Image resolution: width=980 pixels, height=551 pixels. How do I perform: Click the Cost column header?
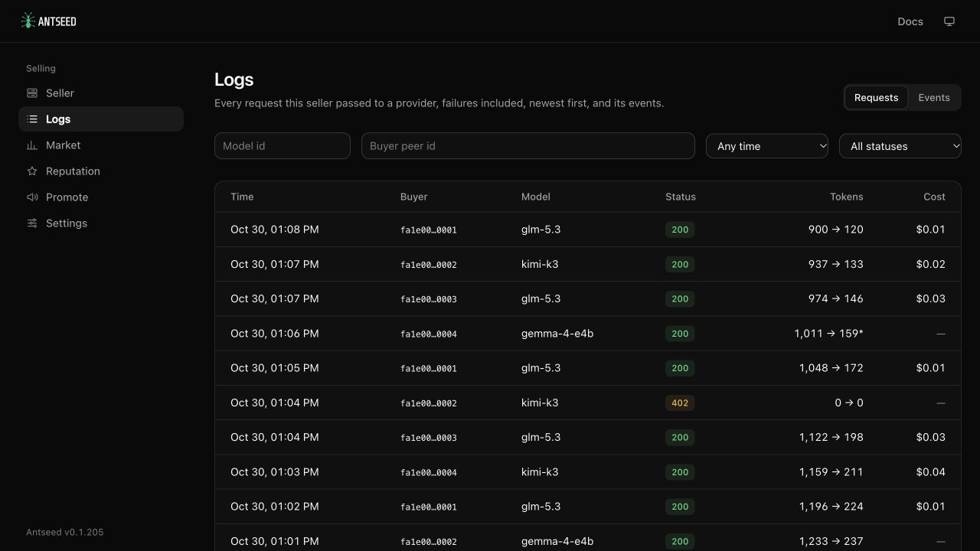tap(934, 197)
